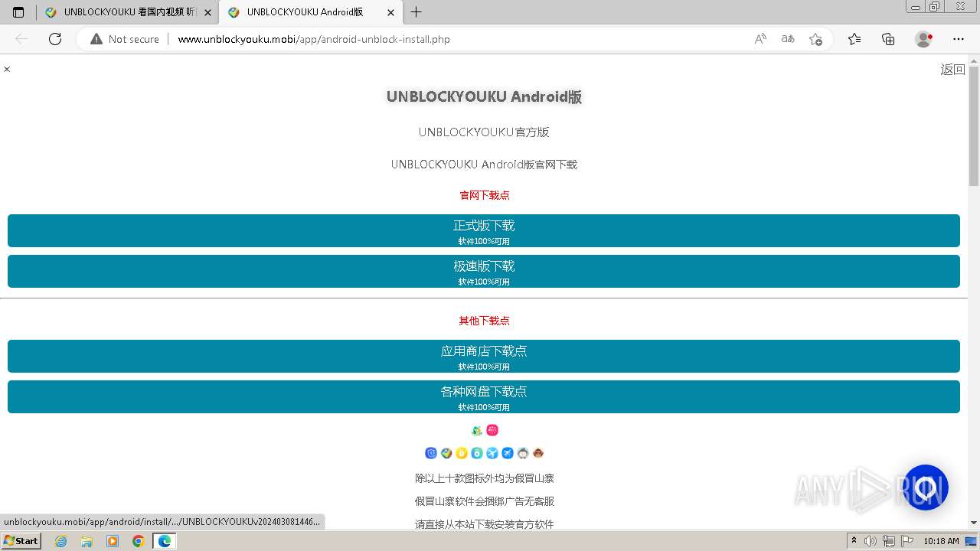The height and width of the screenshot is (551, 980).
Task: Click the translate page icon
Action: pyautogui.click(x=788, y=39)
